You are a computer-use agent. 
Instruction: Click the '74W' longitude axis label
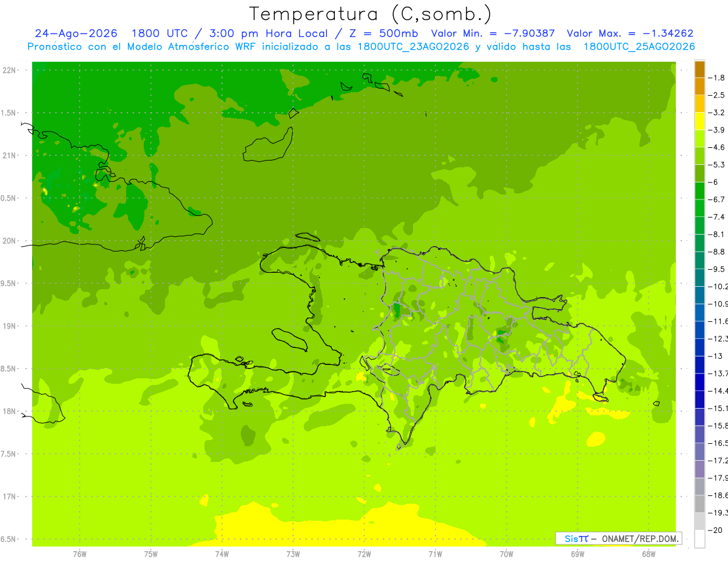coord(221,554)
